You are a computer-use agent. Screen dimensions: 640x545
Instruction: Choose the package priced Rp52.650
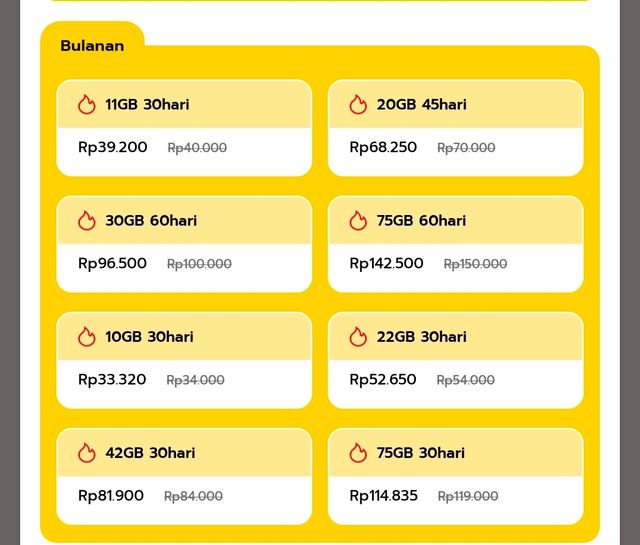click(x=456, y=360)
